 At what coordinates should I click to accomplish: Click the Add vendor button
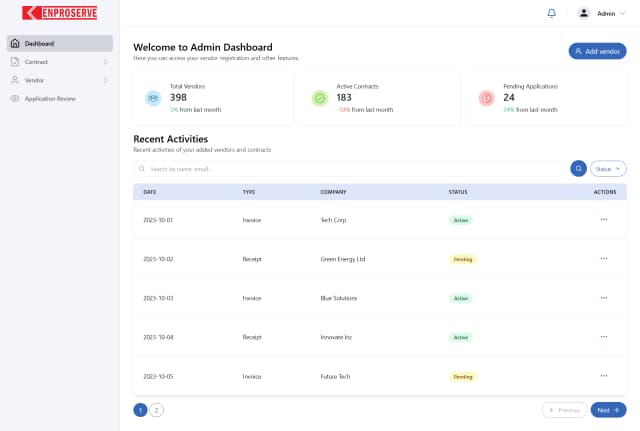[x=597, y=51]
